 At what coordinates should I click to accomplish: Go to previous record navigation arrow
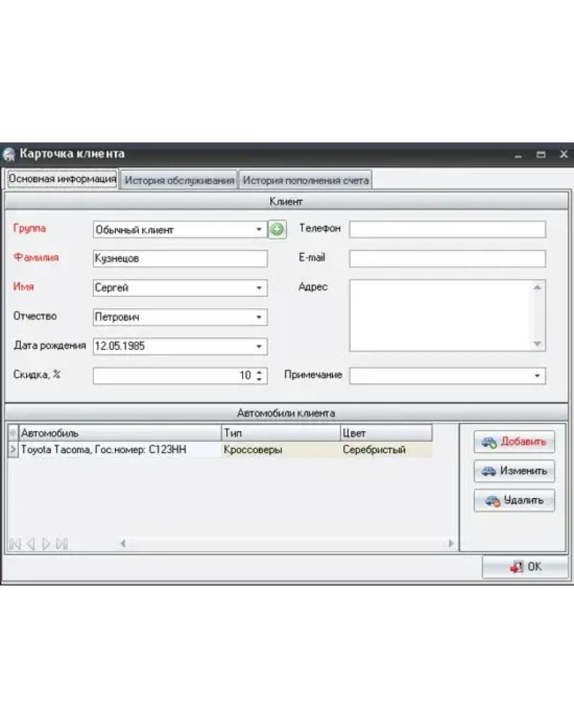30,543
